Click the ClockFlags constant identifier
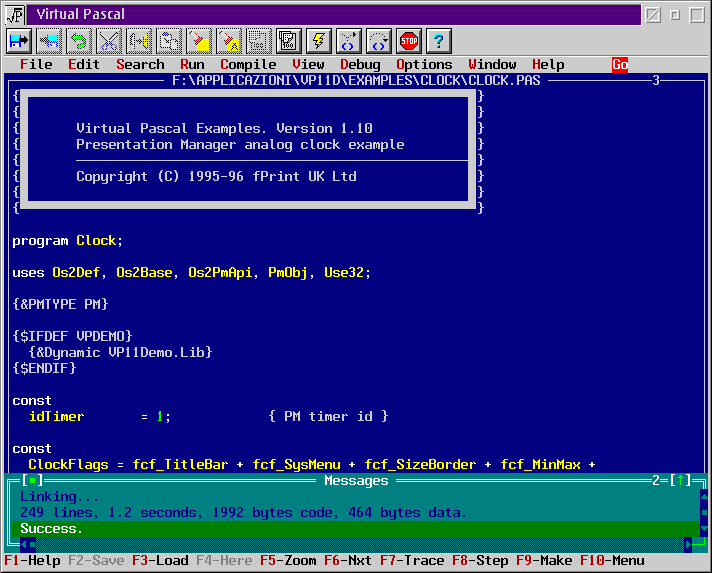Screen dimensions: 712x573 point(68,464)
